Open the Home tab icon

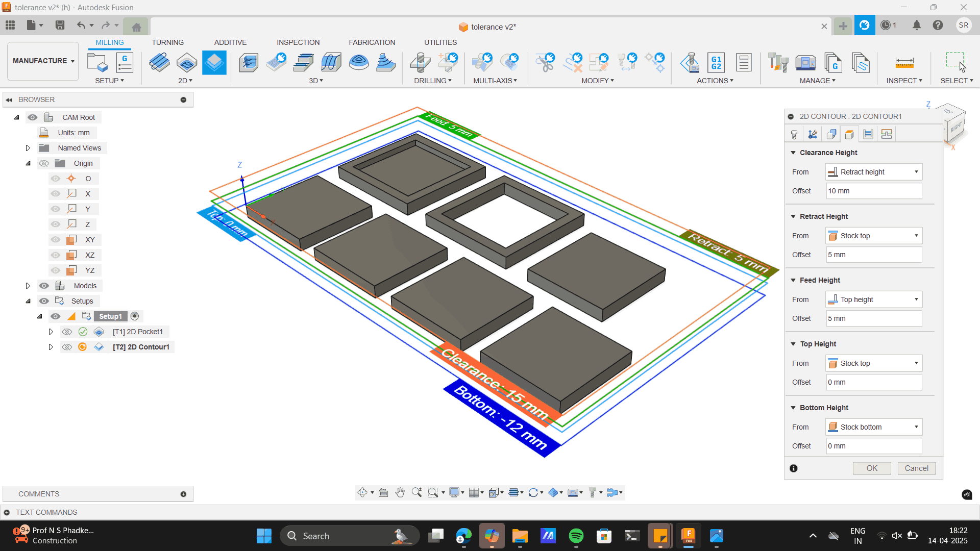[x=136, y=27]
